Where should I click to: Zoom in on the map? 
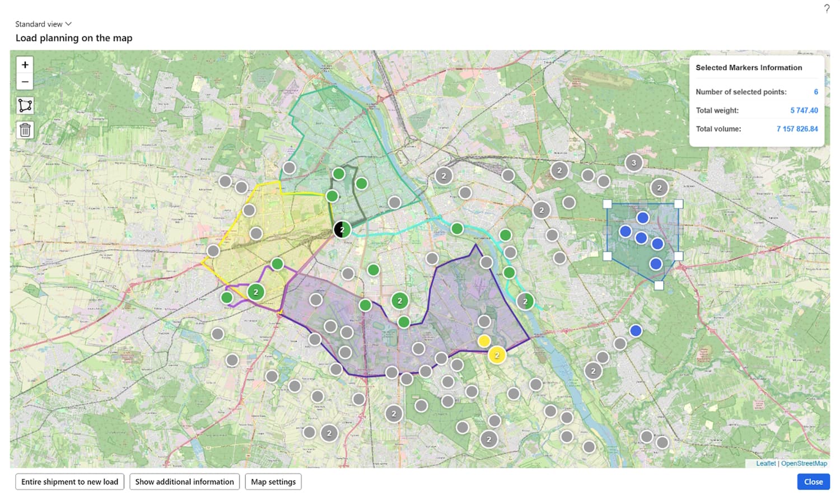[25, 65]
